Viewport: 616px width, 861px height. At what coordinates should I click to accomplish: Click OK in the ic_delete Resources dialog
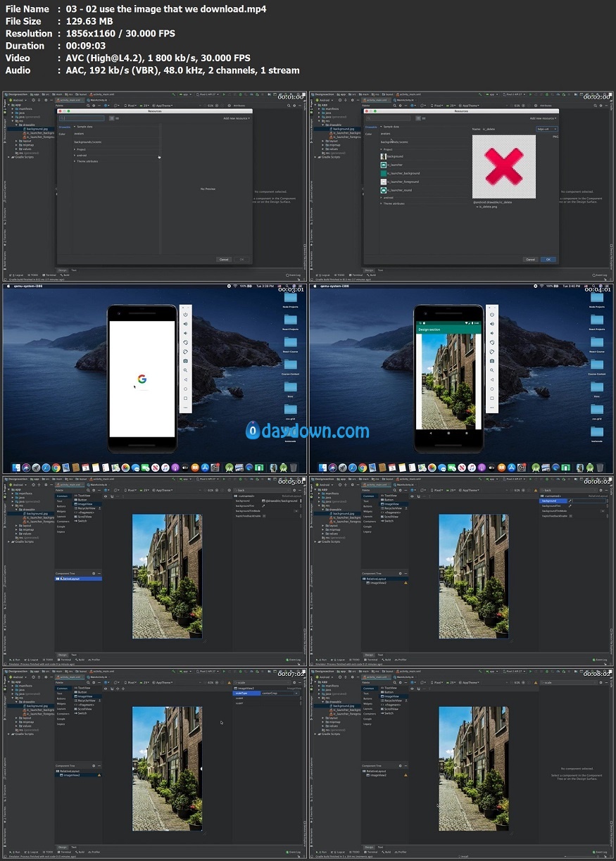(x=548, y=259)
